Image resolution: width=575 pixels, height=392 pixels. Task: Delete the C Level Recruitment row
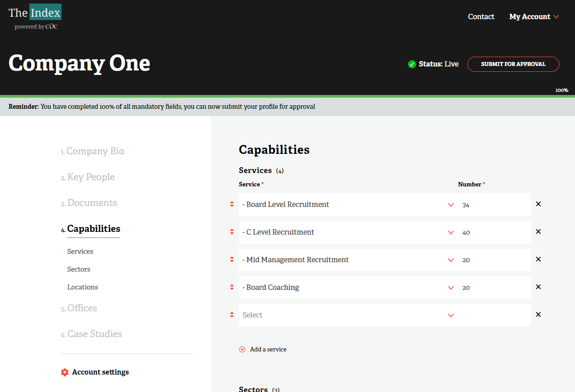[538, 232]
